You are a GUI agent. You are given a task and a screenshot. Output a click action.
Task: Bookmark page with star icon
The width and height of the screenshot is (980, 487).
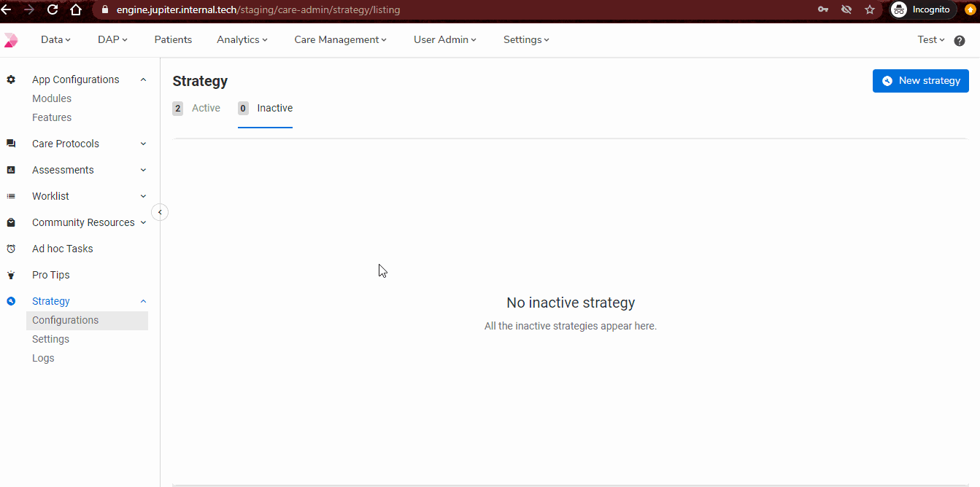pyautogui.click(x=870, y=10)
